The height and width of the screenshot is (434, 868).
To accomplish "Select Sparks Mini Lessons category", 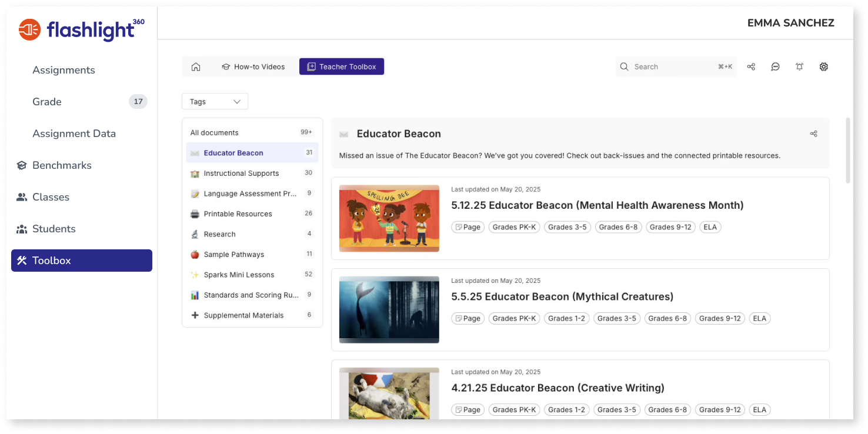I will [x=252, y=275].
